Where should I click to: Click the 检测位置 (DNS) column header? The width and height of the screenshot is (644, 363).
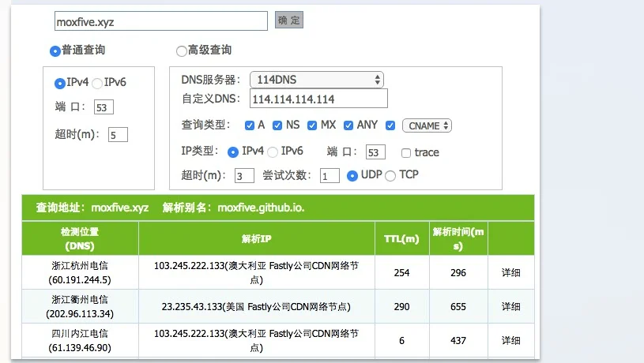[80, 239]
